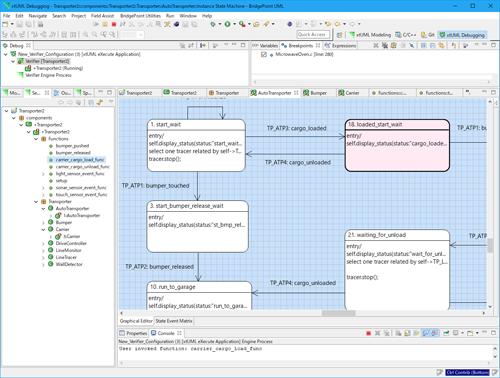Select the 1. start_wait state box
500x378 pixels.
coord(196,145)
